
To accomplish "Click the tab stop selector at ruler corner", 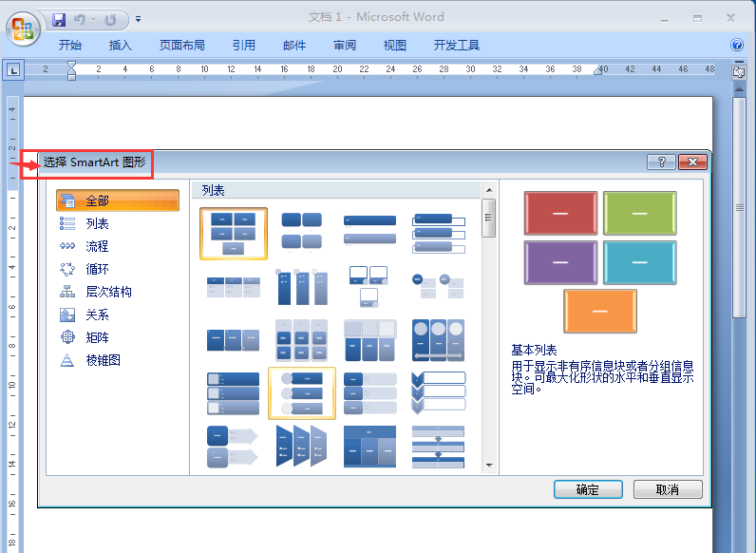I will 13,70.
